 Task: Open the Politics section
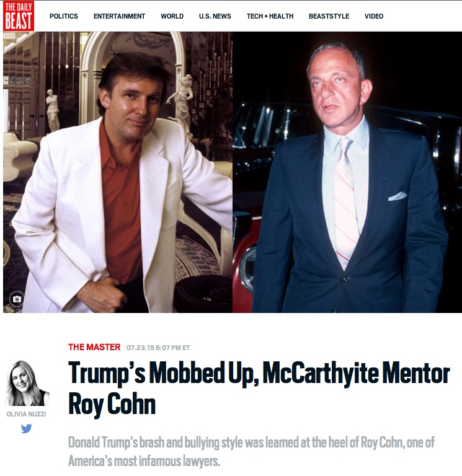64,16
